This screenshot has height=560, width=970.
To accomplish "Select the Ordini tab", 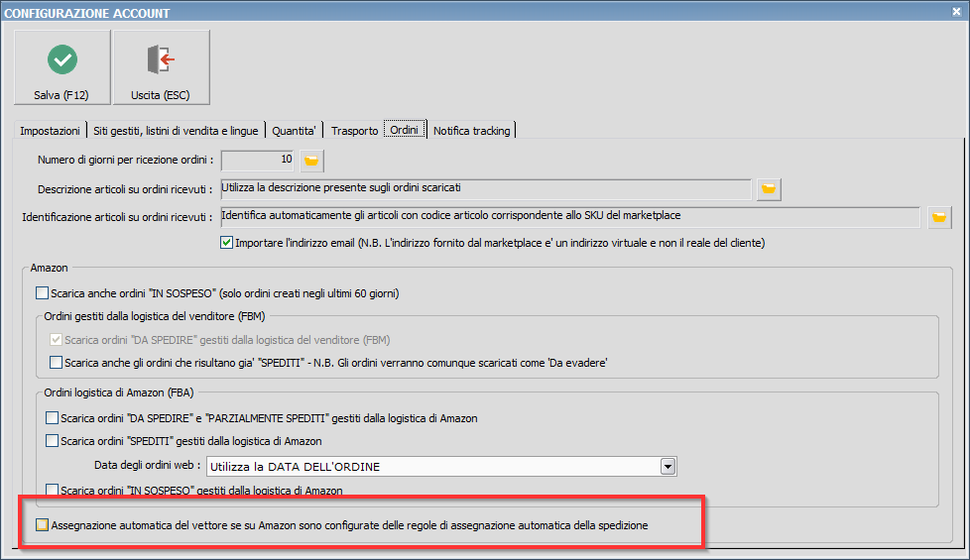I will tap(405, 130).
